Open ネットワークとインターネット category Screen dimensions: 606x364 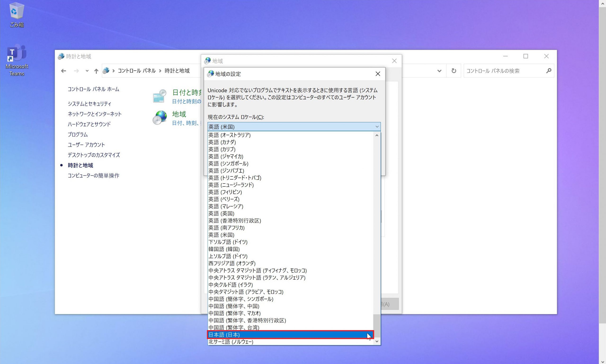[x=94, y=114]
